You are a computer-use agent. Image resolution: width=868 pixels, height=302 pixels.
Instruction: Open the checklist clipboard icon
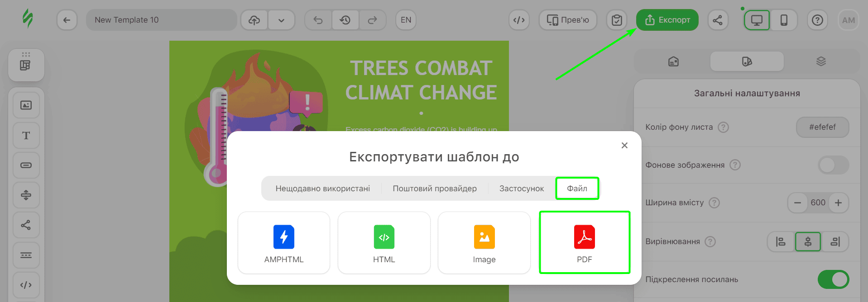(617, 20)
